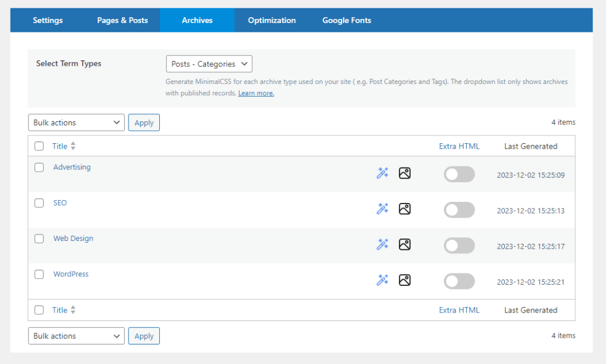Follow the Learn more link
This screenshot has height=364, width=606.
(x=256, y=94)
